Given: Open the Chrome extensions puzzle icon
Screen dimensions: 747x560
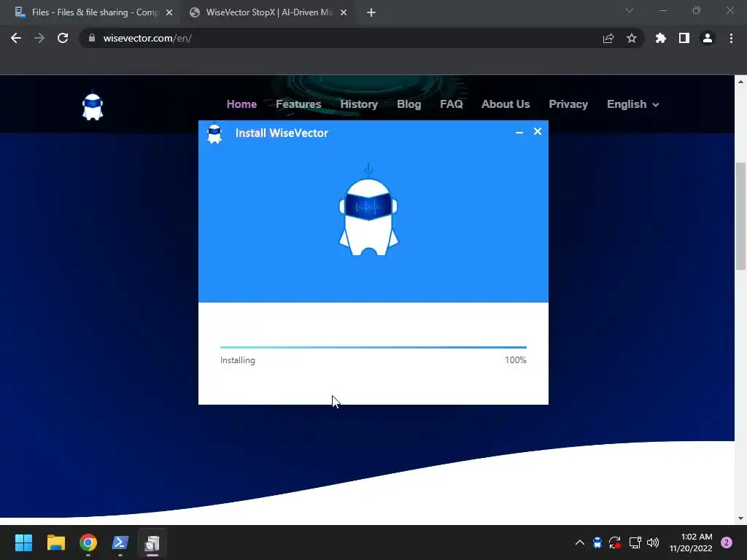Looking at the screenshot, I should coord(660,38).
